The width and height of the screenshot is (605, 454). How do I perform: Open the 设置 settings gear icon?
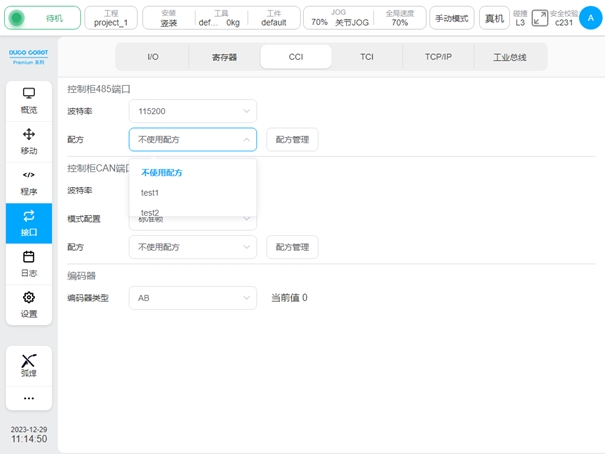click(x=29, y=304)
